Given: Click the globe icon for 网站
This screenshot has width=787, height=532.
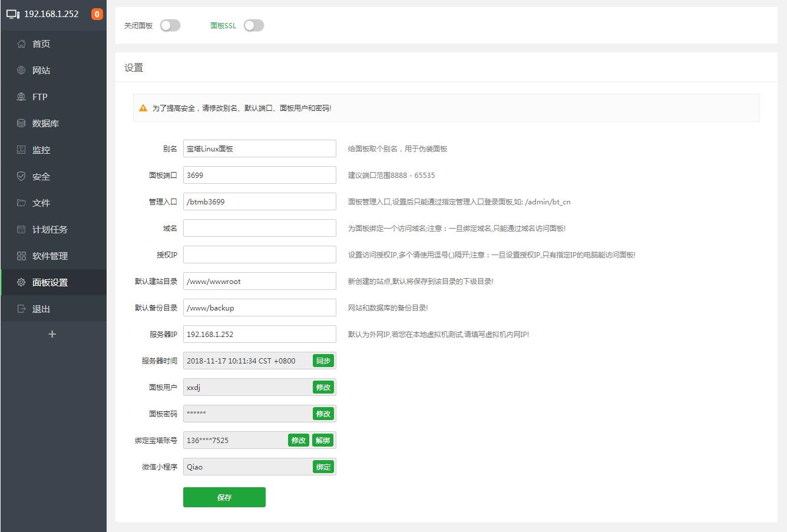Looking at the screenshot, I should (x=21, y=70).
